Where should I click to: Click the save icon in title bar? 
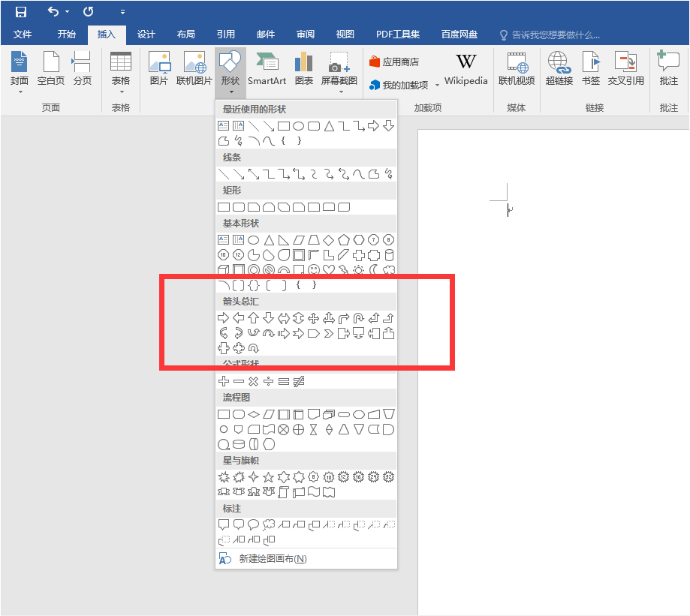20,12
